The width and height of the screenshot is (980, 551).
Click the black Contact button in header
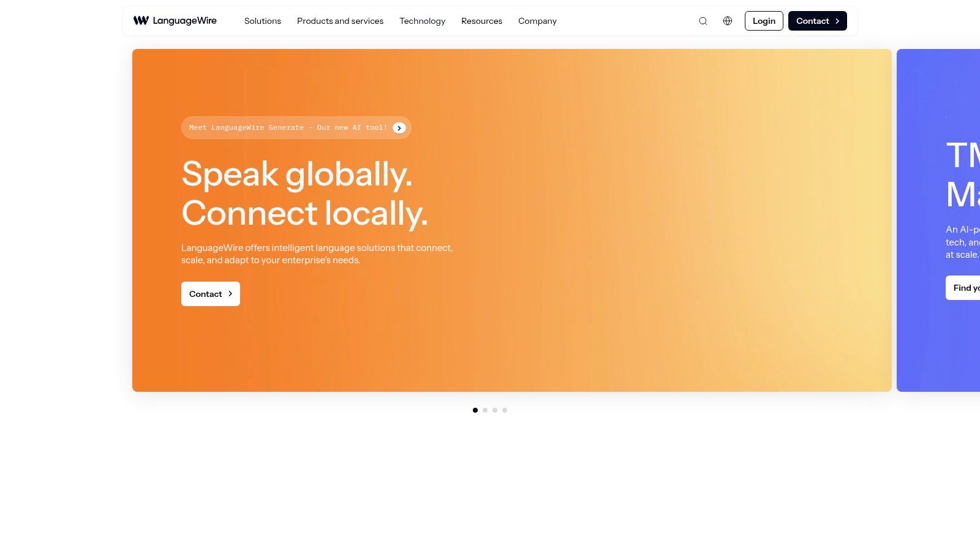pyautogui.click(x=818, y=21)
